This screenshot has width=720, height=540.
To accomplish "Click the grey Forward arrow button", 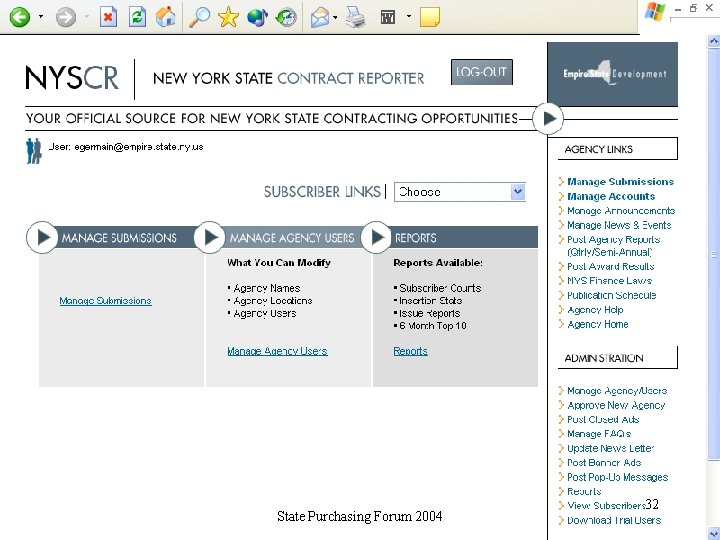I will click(66, 17).
